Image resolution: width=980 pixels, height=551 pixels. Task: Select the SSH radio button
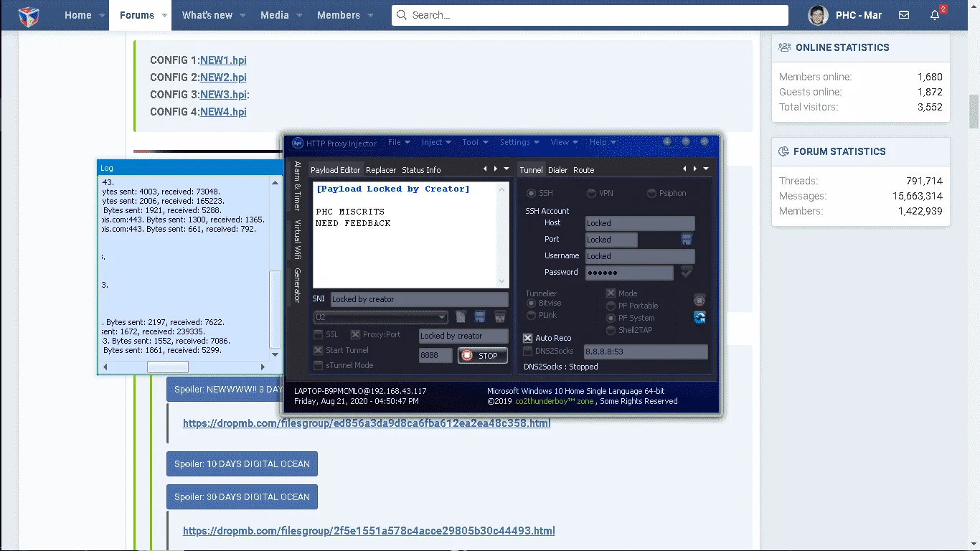pyautogui.click(x=532, y=193)
